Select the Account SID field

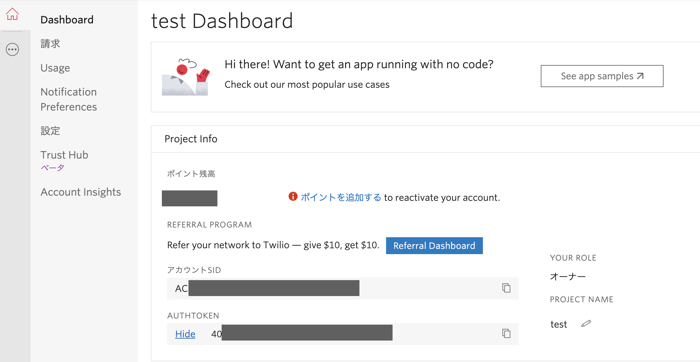343,288
